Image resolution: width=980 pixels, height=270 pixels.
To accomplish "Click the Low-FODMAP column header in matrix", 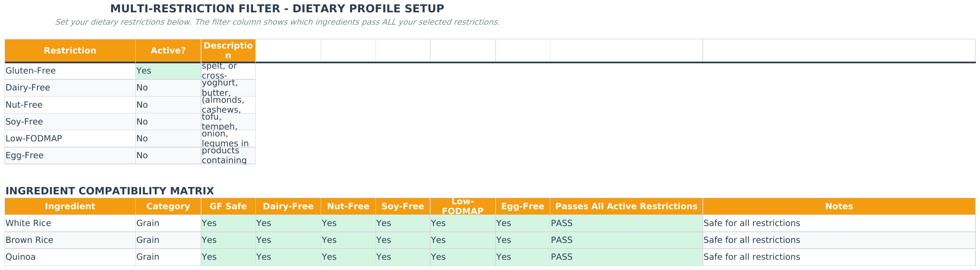I will pos(463,206).
